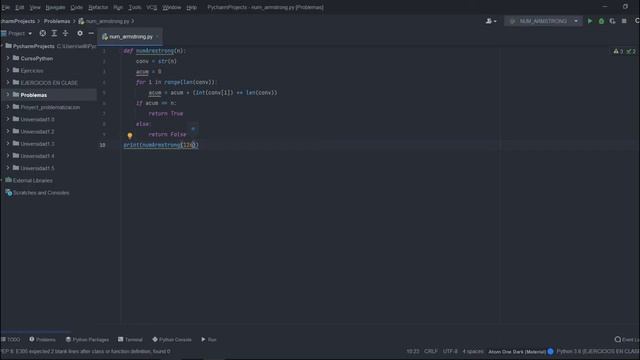
Task: Place cursor on print(numArmstrong line 10
Action: click(x=161, y=145)
